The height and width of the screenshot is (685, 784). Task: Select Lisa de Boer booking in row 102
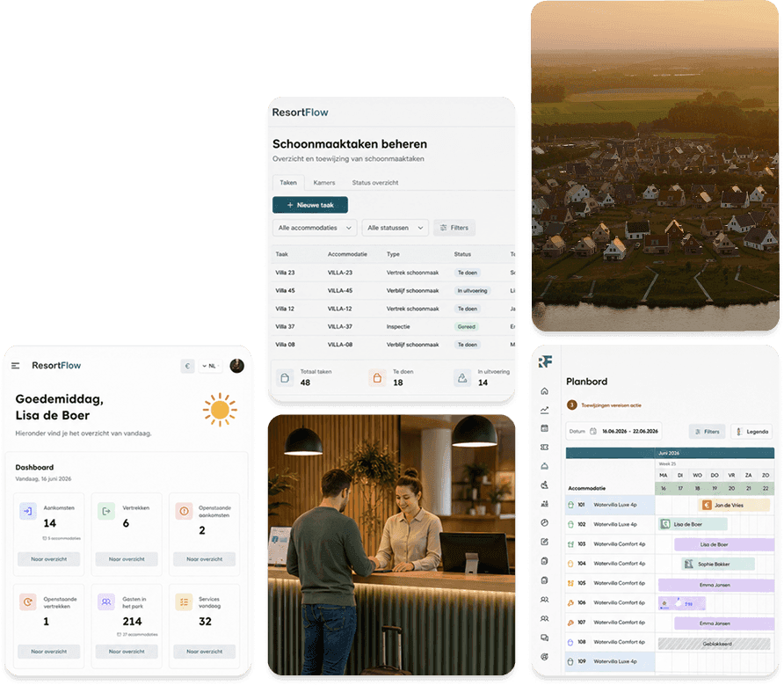(x=693, y=524)
